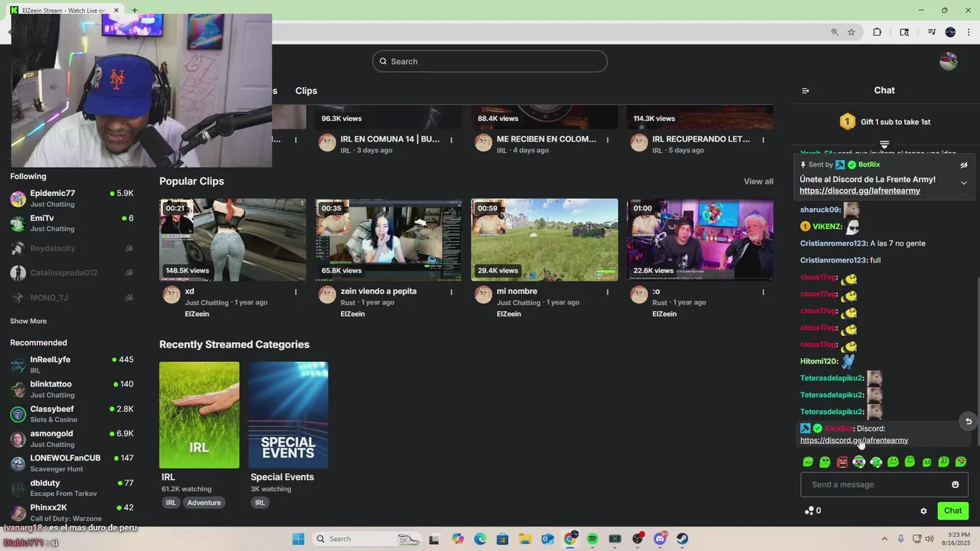
Task: Open options for 'zein viendo a pepita'
Action: [452, 292]
